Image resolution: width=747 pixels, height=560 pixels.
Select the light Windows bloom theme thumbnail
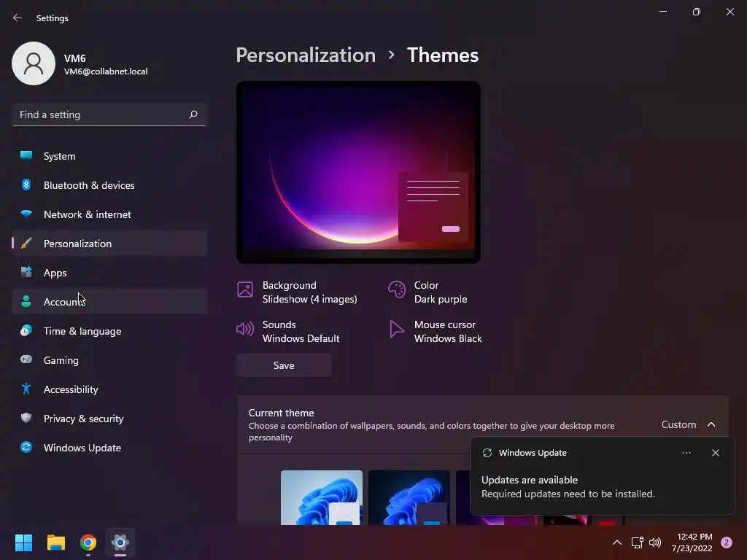pyautogui.click(x=322, y=497)
